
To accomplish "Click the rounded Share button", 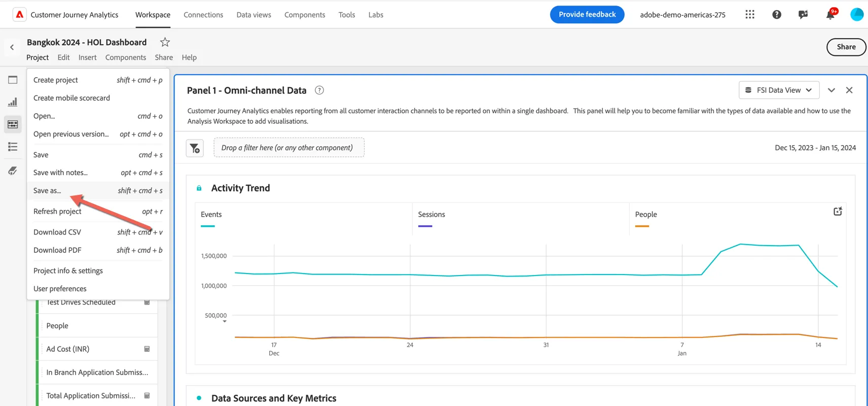I will click(846, 47).
